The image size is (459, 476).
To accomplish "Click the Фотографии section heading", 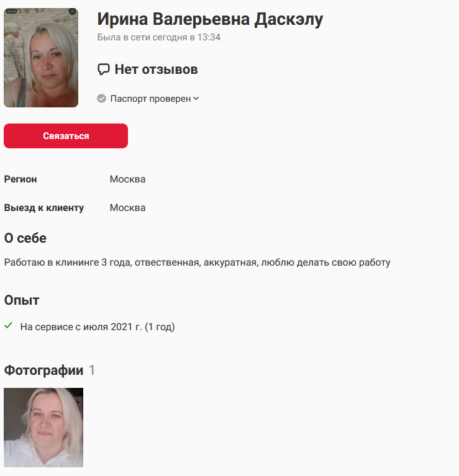I will click(x=43, y=370).
